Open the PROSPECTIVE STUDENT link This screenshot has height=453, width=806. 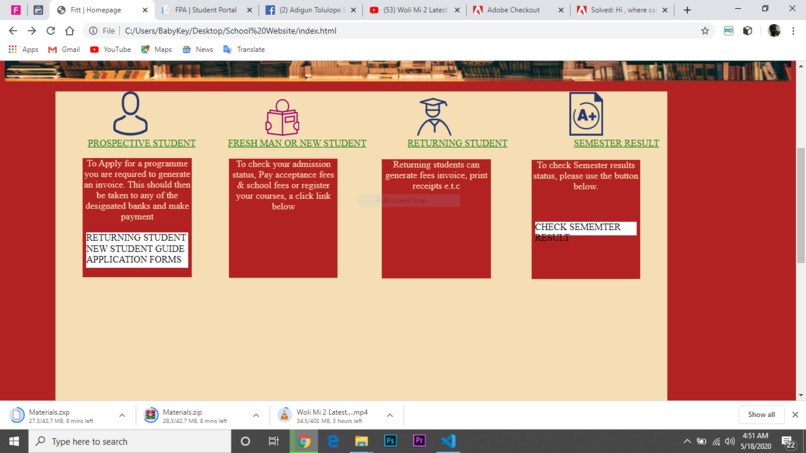click(x=141, y=143)
